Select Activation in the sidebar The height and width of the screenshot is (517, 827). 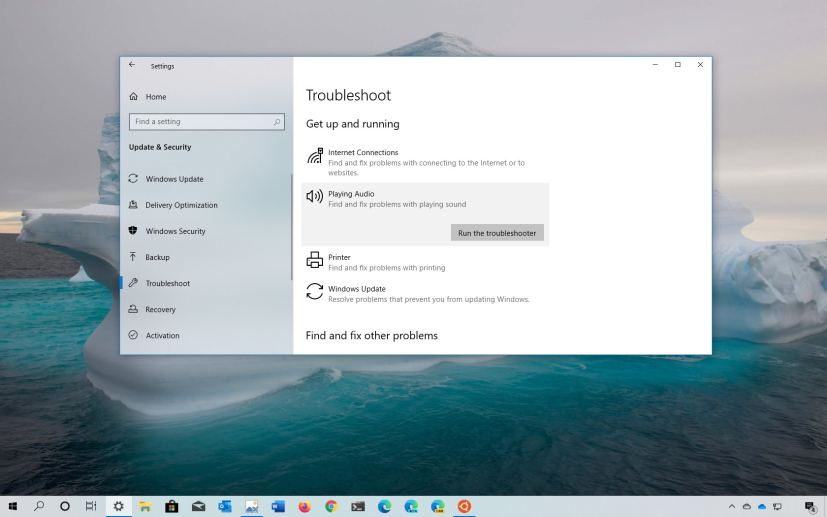[162, 335]
